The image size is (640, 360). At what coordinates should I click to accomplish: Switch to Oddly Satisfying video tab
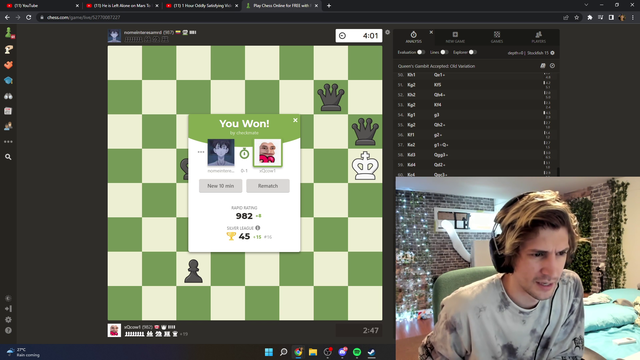(x=202, y=6)
